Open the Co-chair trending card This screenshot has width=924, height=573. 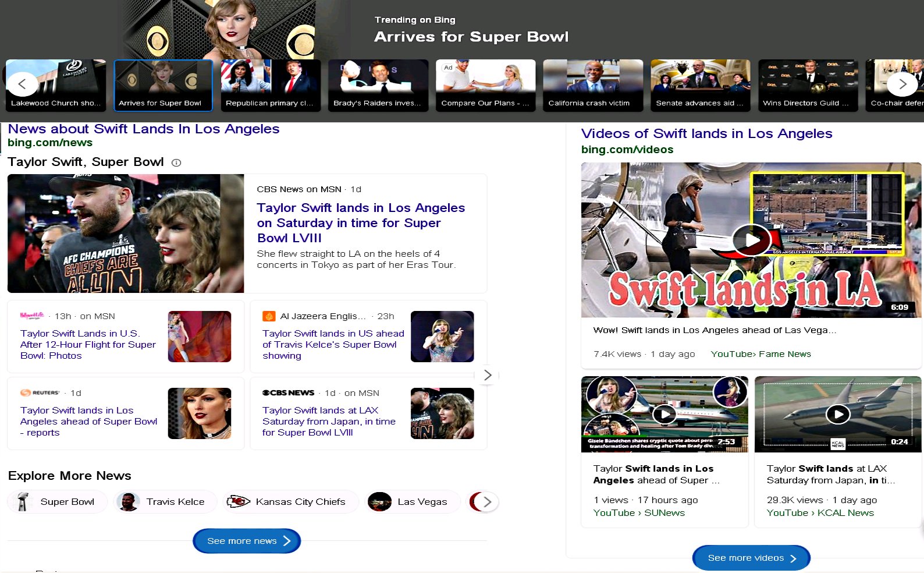[x=895, y=85]
